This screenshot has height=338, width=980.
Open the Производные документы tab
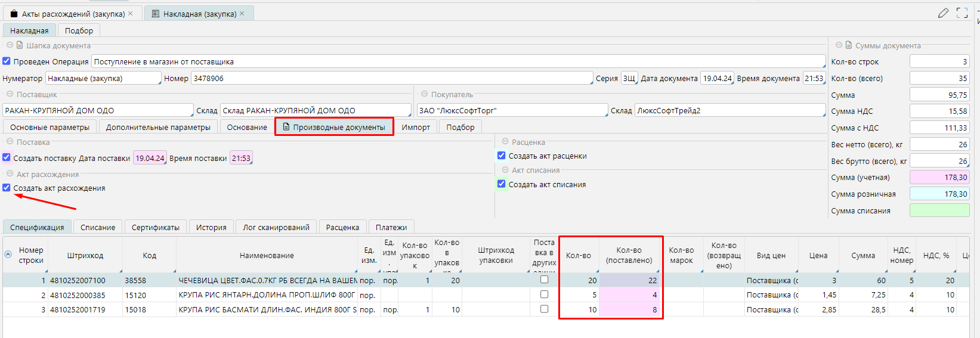coord(334,127)
